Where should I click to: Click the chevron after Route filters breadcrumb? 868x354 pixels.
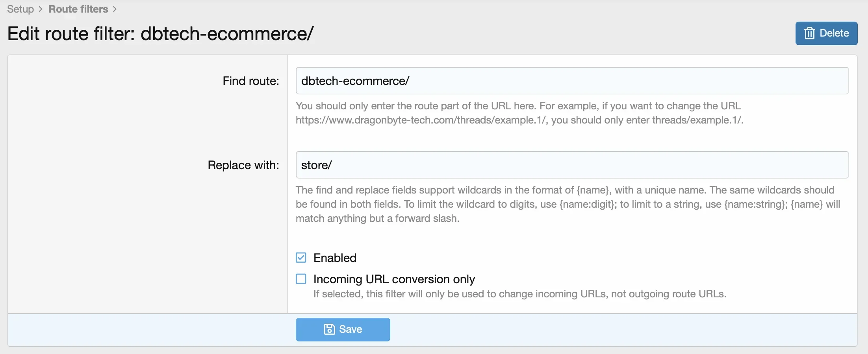coord(115,9)
